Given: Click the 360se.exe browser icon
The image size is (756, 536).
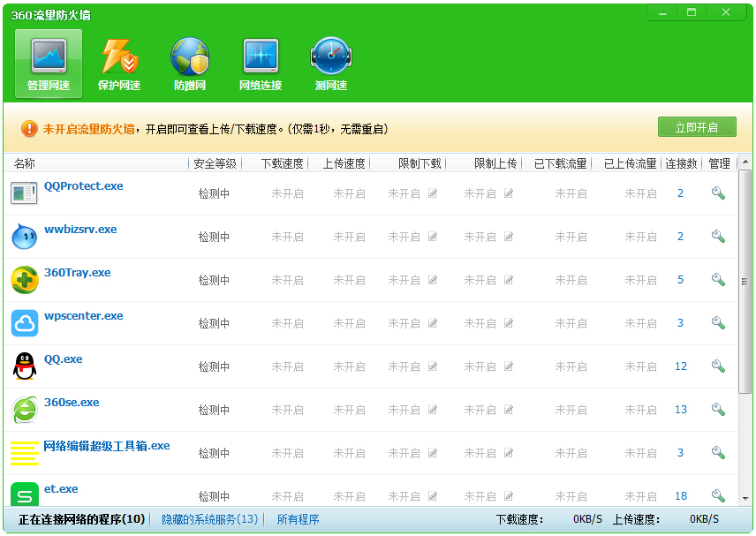Looking at the screenshot, I should (25, 410).
